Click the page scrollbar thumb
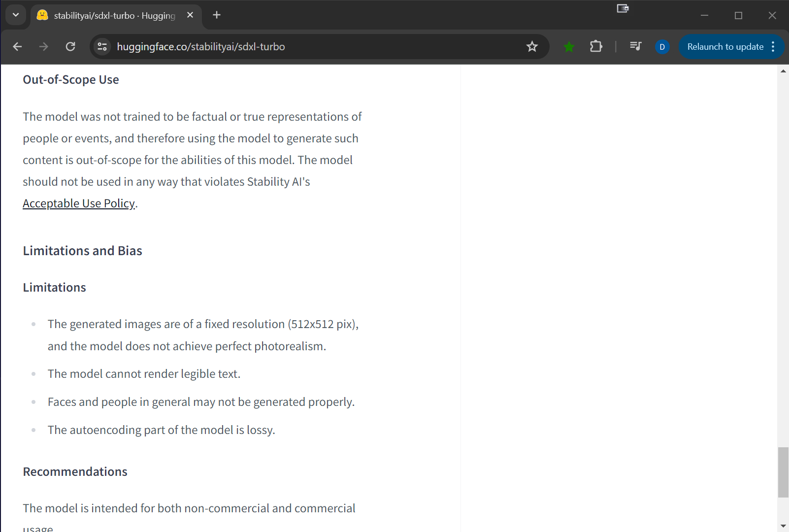 [783, 472]
